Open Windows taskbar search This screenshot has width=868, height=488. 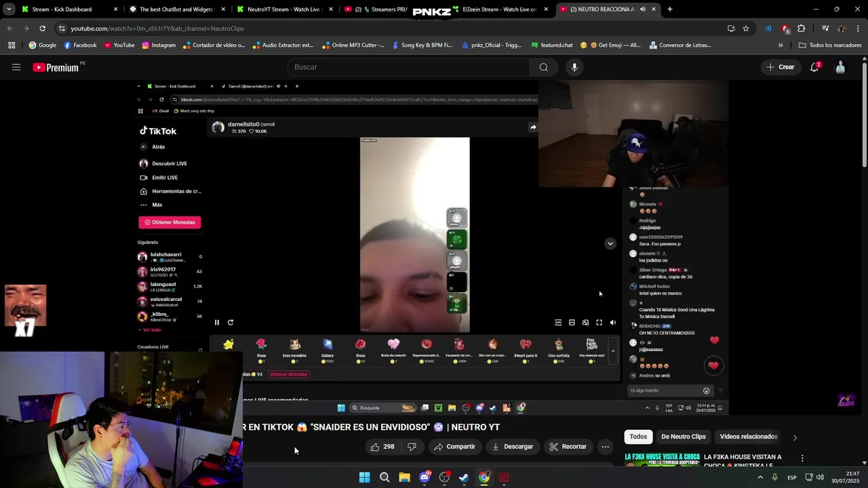(384, 477)
